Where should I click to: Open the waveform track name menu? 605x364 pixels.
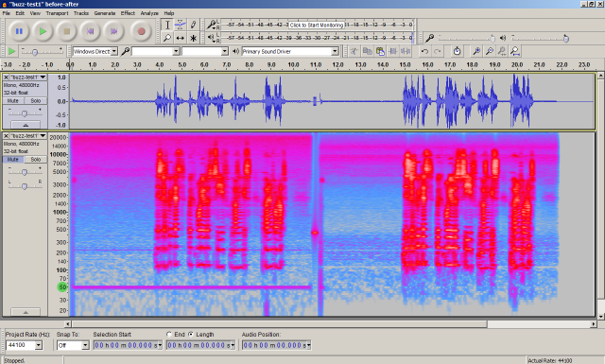point(28,78)
